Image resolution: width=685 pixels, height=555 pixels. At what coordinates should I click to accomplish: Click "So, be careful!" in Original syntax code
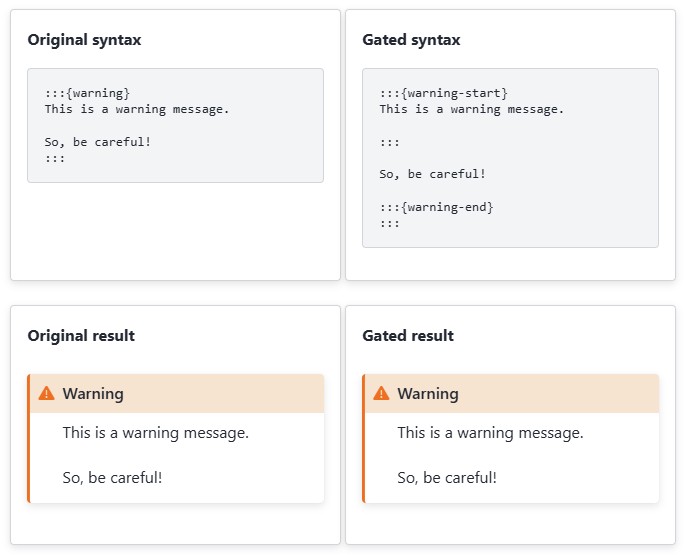point(98,142)
